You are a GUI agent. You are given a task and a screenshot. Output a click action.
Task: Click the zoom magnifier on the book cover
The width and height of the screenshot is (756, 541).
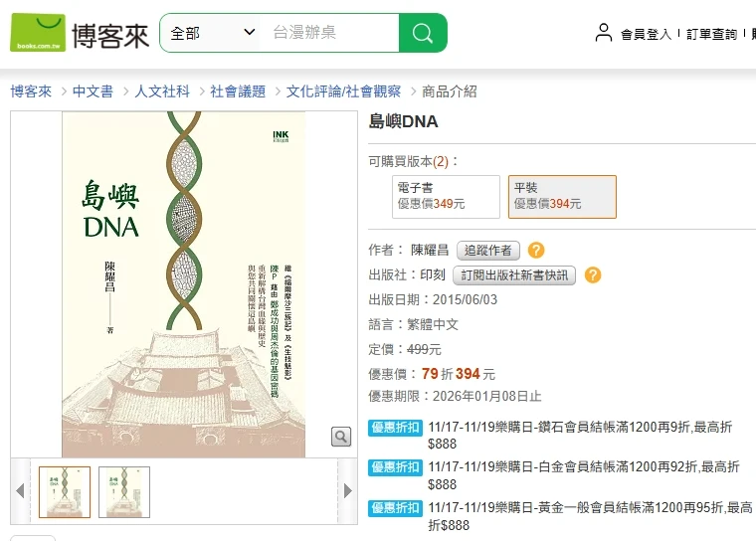click(x=341, y=437)
